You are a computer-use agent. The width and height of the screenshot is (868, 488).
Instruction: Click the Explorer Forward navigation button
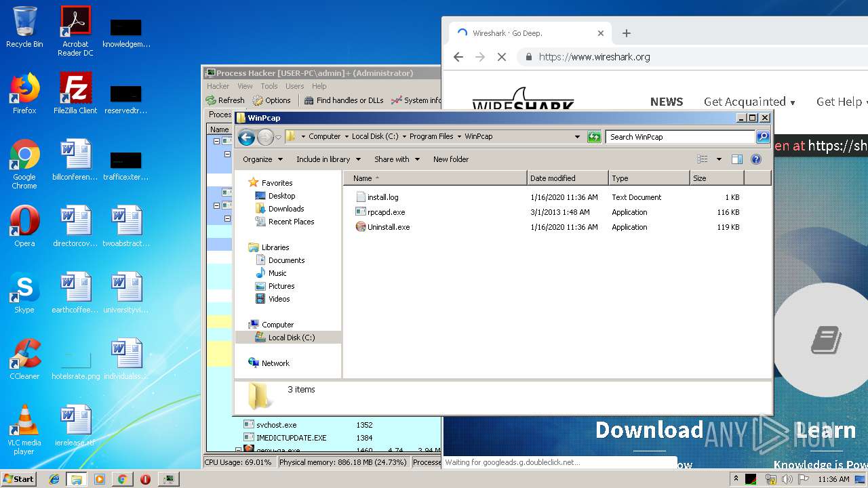(265, 137)
